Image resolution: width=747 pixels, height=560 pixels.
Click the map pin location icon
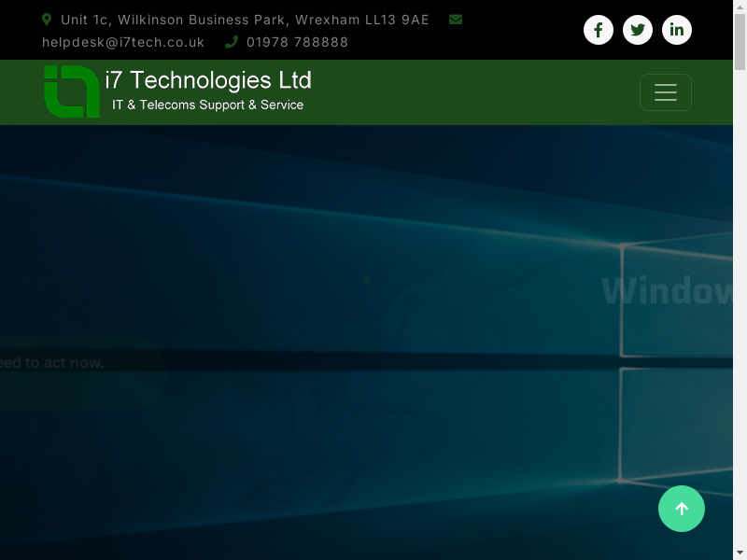tap(47, 20)
